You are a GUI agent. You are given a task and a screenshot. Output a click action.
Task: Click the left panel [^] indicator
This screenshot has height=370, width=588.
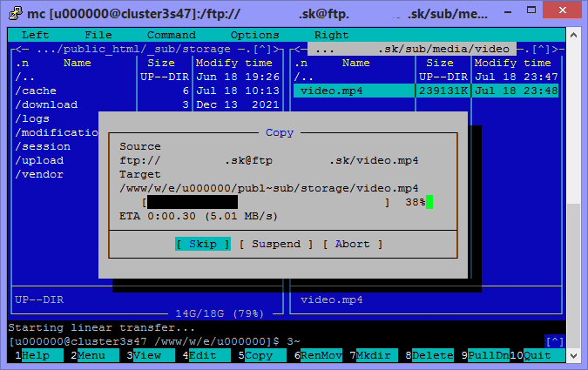(262, 49)
